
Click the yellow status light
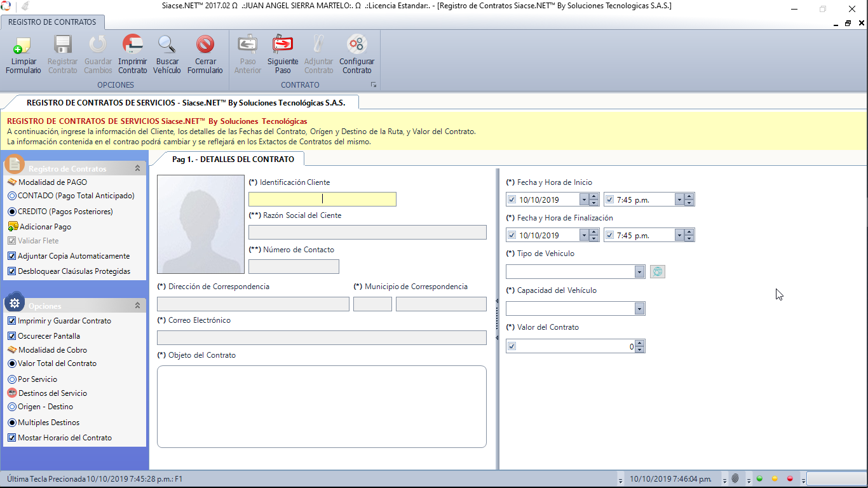[775, 478]
